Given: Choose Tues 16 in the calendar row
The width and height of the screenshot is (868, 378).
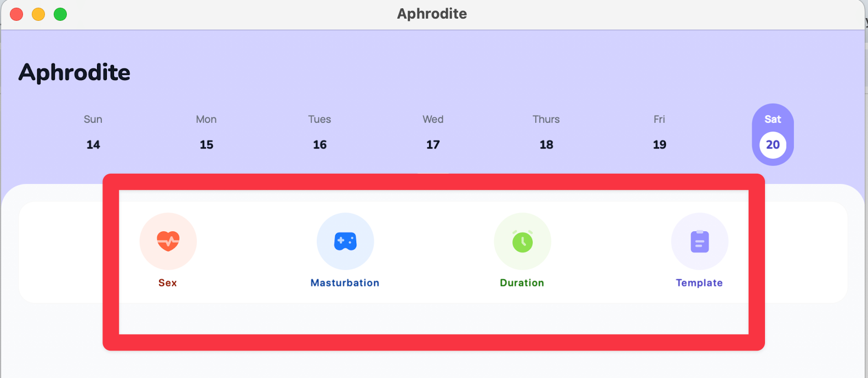Looking at the screenshot, I should [x=319, y=133].
